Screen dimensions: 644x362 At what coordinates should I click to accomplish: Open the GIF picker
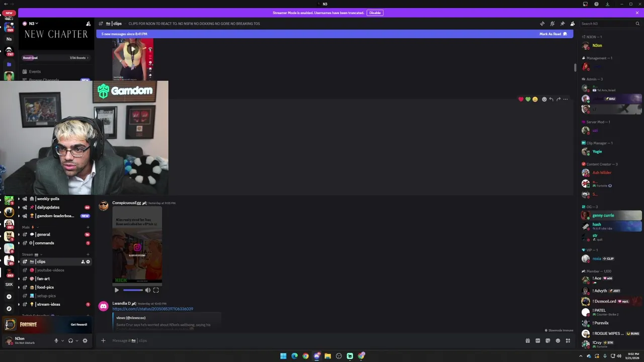[537, 340]
